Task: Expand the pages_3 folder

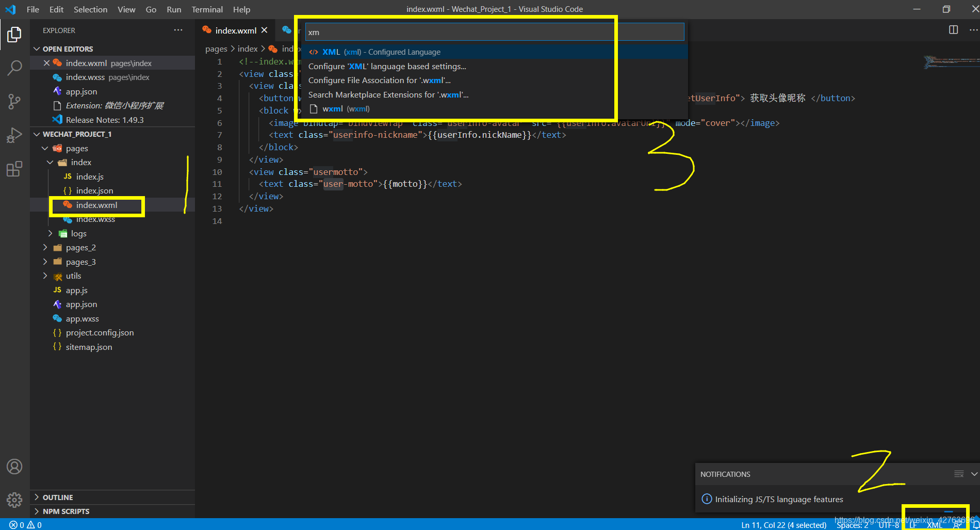Action: coord(45,262)
